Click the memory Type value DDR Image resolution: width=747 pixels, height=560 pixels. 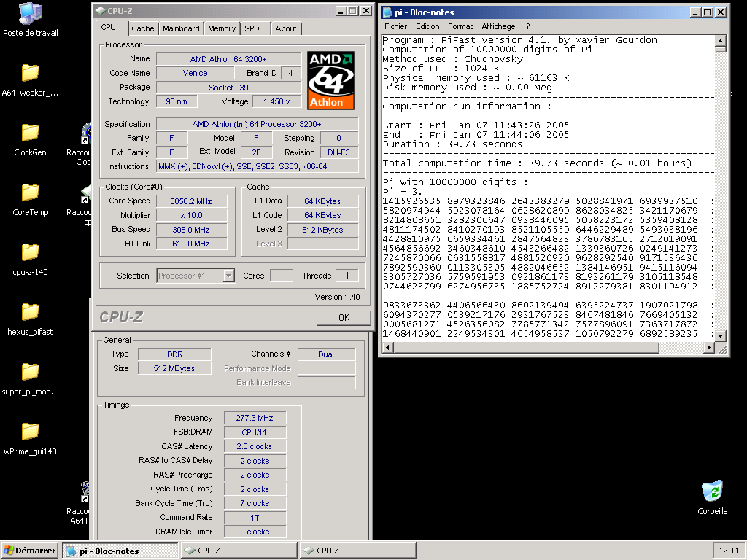(x=175, y=354)
